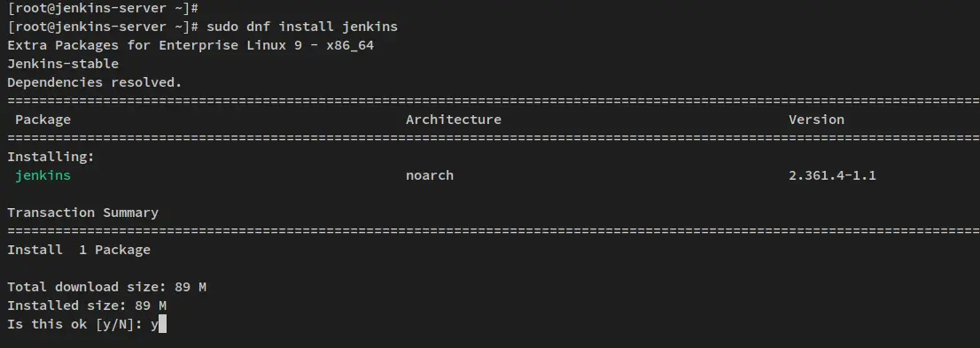Click the cursor after the typed y
The image size is (980, 348).
click(162, 324)
